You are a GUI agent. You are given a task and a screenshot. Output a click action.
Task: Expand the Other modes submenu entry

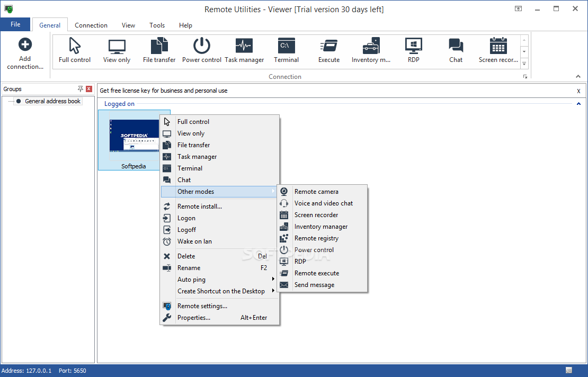click(220, 192)
